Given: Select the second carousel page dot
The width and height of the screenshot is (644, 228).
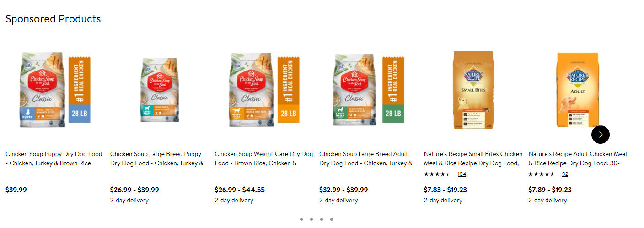Looking at the screenshot, I should coord(311,219).
